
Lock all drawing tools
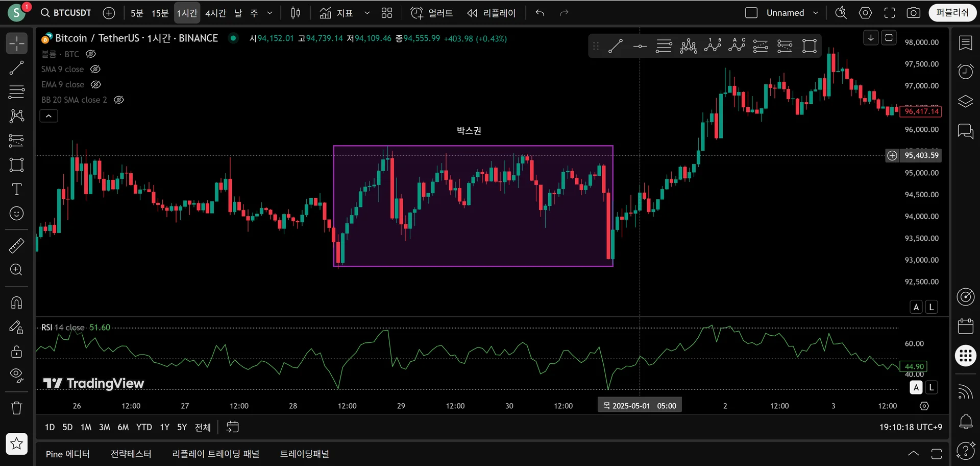[x=17, y=352]
